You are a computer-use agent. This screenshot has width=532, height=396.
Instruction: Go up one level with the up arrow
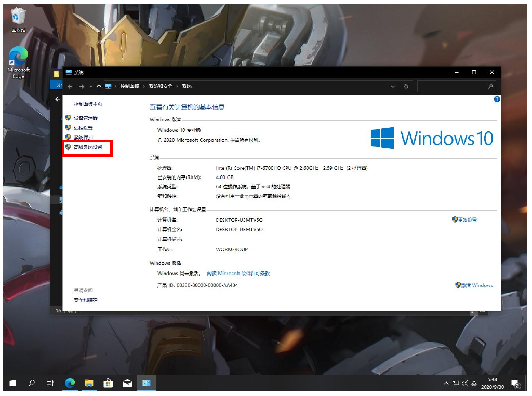click(x=99, y=86)
